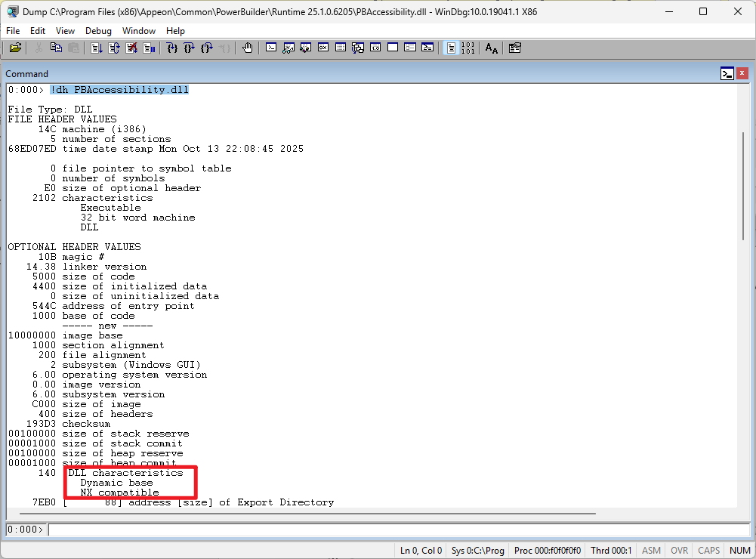Click the Step Into braces icon

tap(172, 48)
